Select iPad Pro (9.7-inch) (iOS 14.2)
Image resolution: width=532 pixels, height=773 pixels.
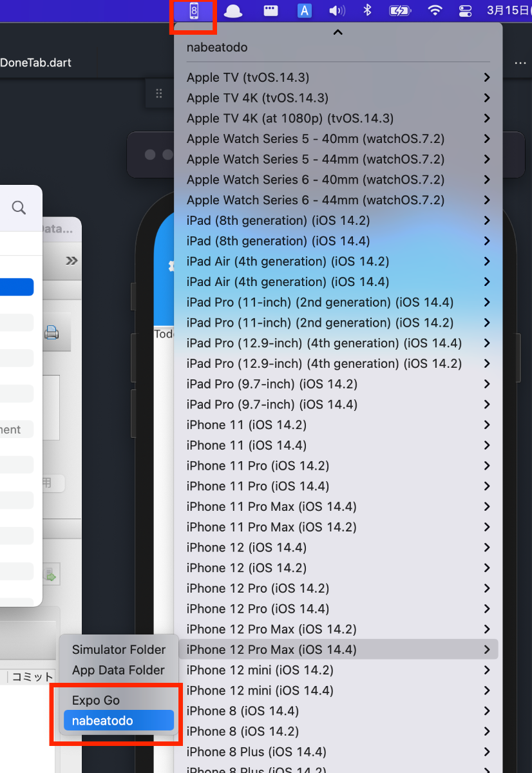[337, 384]
